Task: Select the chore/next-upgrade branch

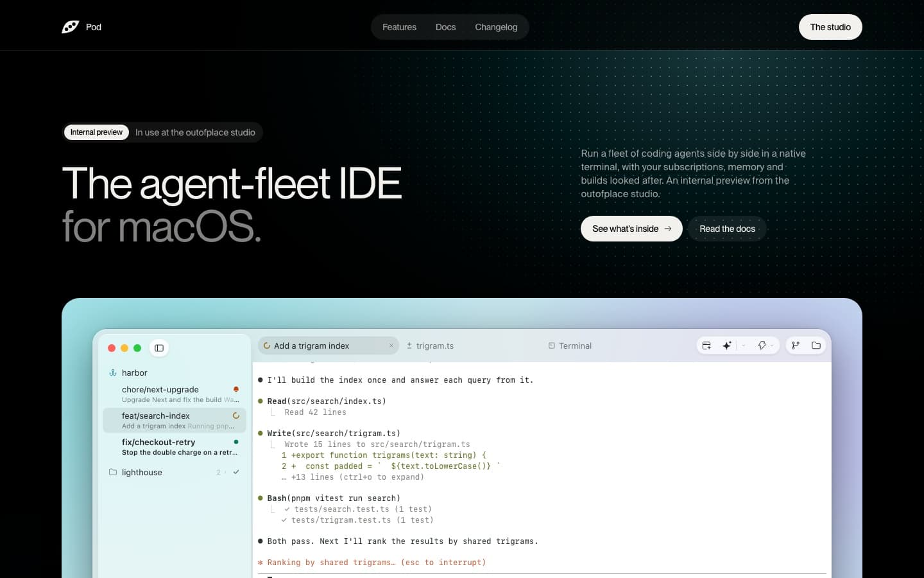Action: [x=175, y=394]
